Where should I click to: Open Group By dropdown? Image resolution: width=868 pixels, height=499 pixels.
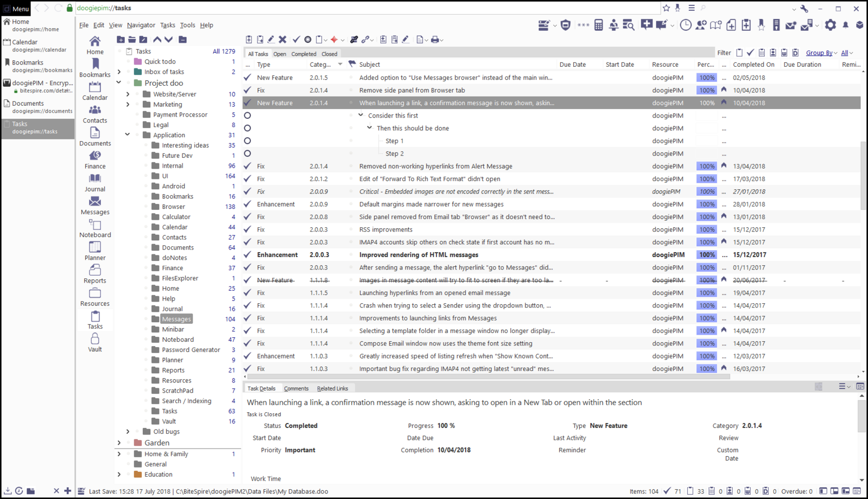[x=821, y=53]
